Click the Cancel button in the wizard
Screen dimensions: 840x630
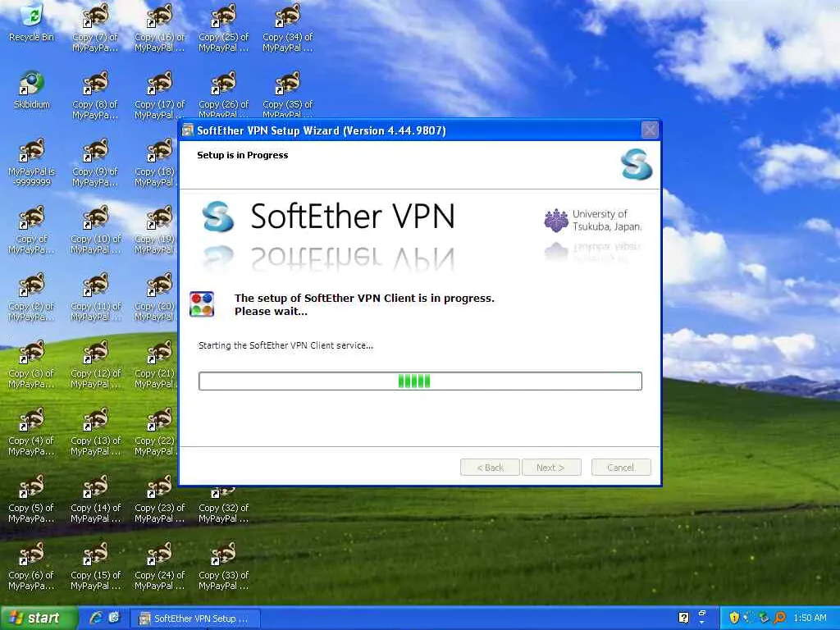(x=621, y=467)
